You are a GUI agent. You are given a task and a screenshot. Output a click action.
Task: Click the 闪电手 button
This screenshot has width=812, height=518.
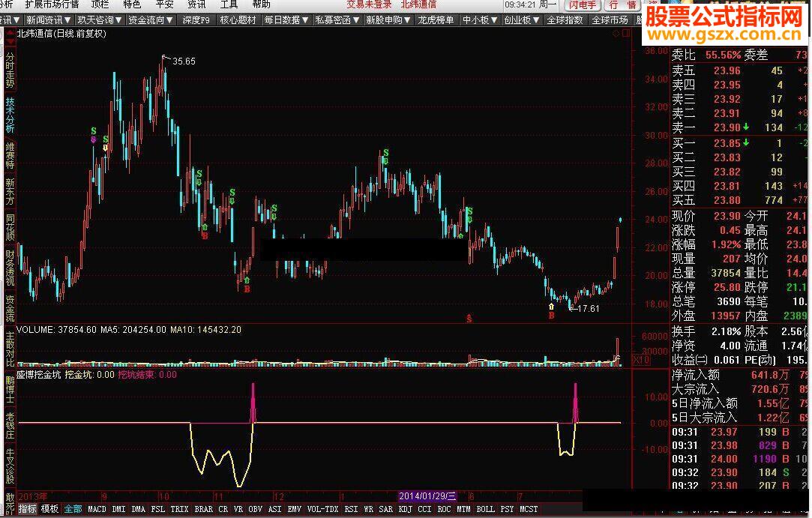pos(582,5)
